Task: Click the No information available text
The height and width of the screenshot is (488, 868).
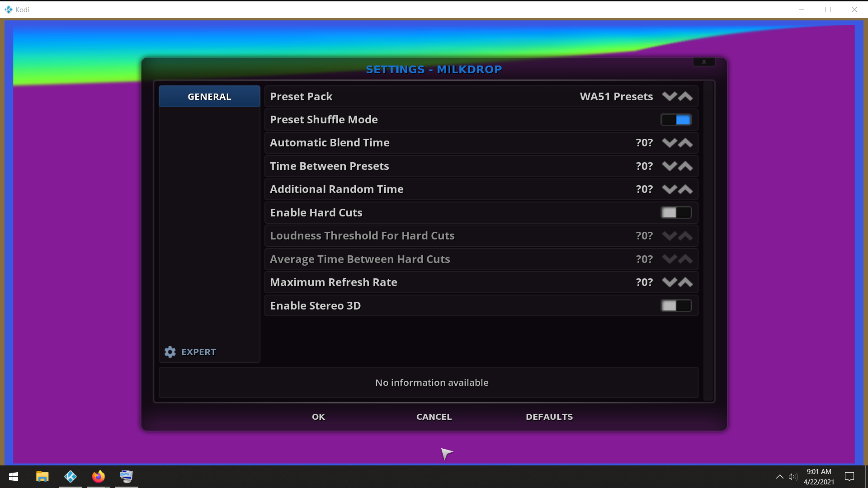Action: tap(432, 383)
